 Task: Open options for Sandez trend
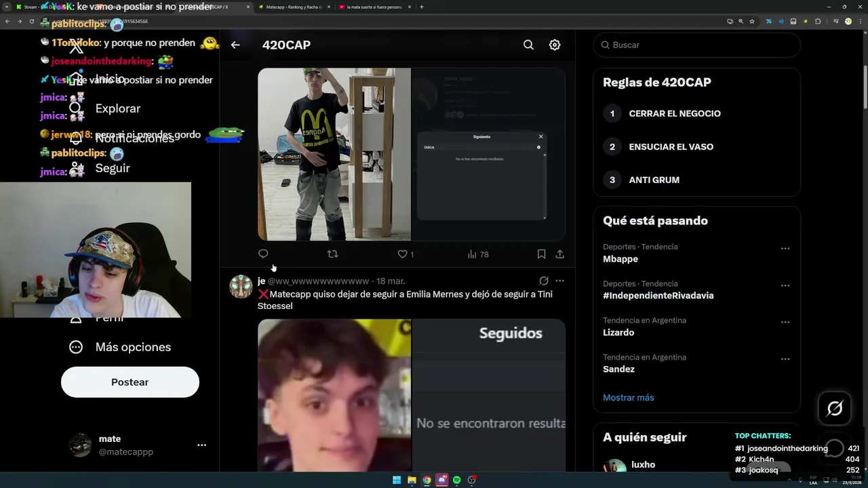click(785, 359)
